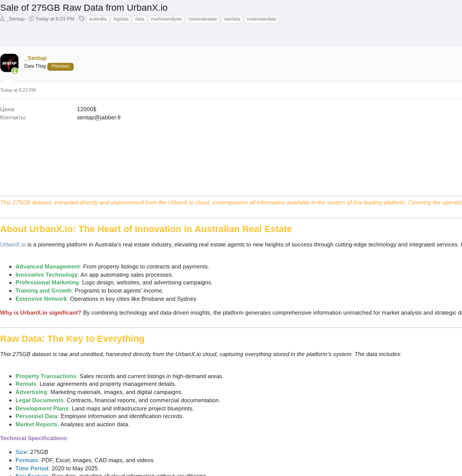
Task: Click 'Why is UrbanX.io significant?' text
Action: pos(41,313)
